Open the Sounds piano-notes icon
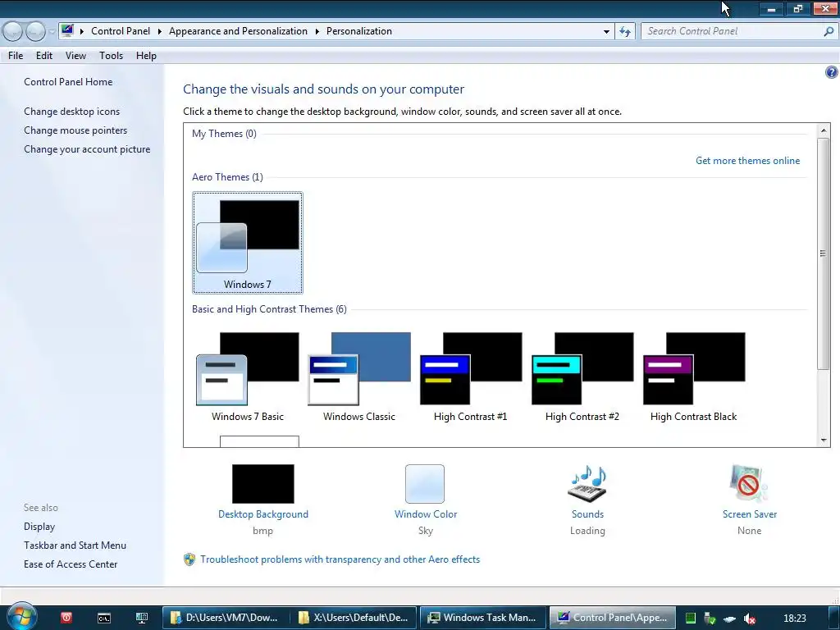The height and width of the screenshot is (630, 840). pos(587,484)
